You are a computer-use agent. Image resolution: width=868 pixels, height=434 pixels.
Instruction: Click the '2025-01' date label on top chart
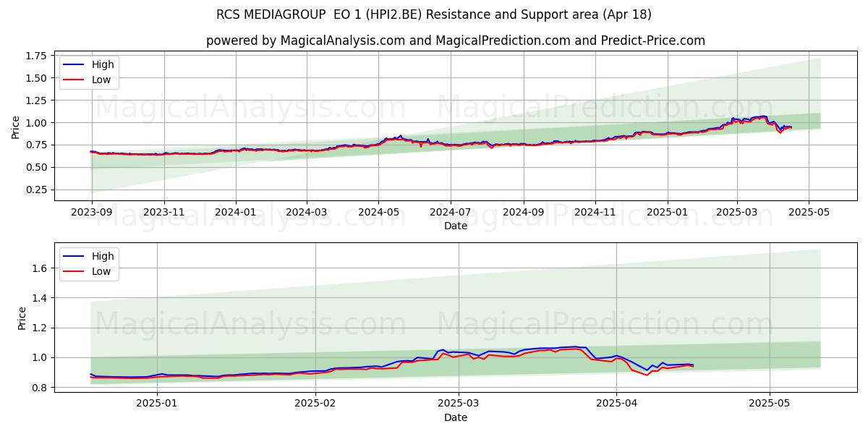tap(668, 213)
